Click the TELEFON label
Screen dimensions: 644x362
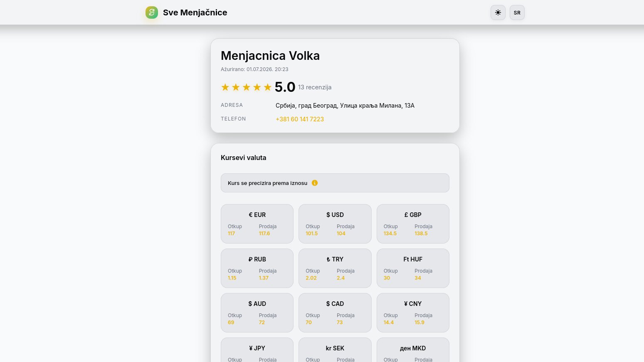point(233,119)
